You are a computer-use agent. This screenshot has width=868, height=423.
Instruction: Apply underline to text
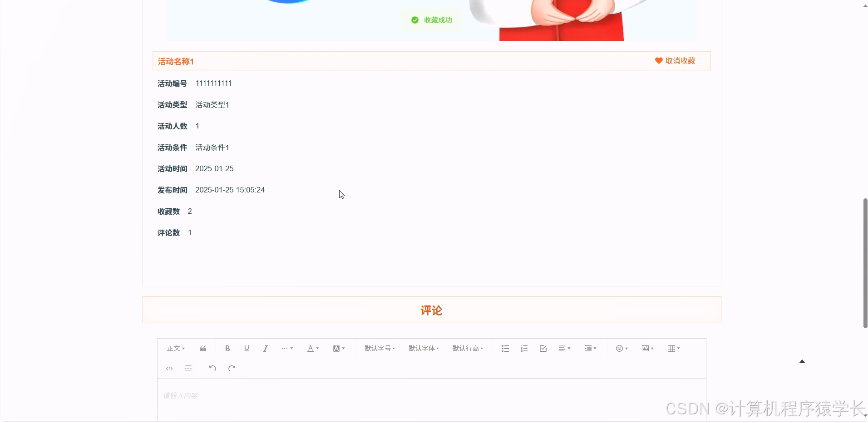pyautogui.click(x=247, y=348)
